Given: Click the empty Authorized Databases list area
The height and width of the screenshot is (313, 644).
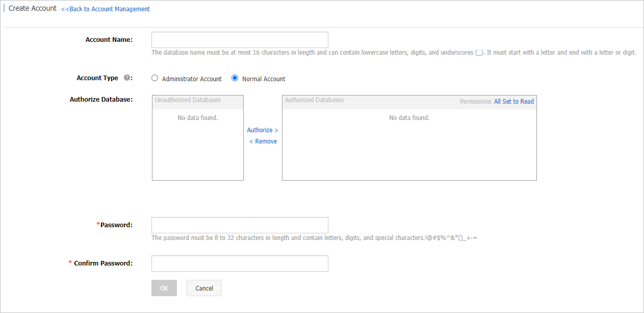Looking at the screenshot, I should pos(409,148).
